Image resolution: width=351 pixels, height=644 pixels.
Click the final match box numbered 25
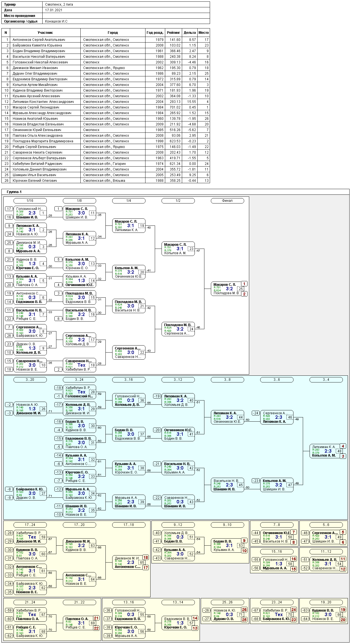(x=240, y=289)
